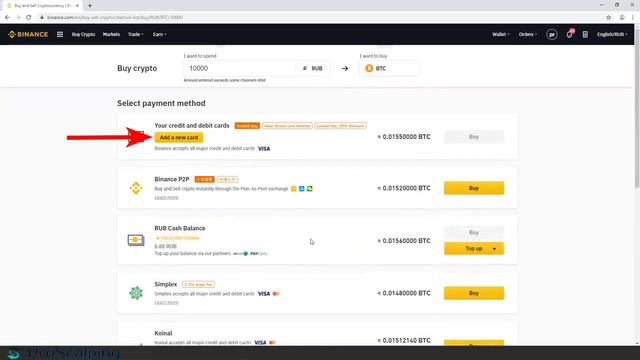
Task: Click the Binance P2P title text
Action: tap(172, 179)
